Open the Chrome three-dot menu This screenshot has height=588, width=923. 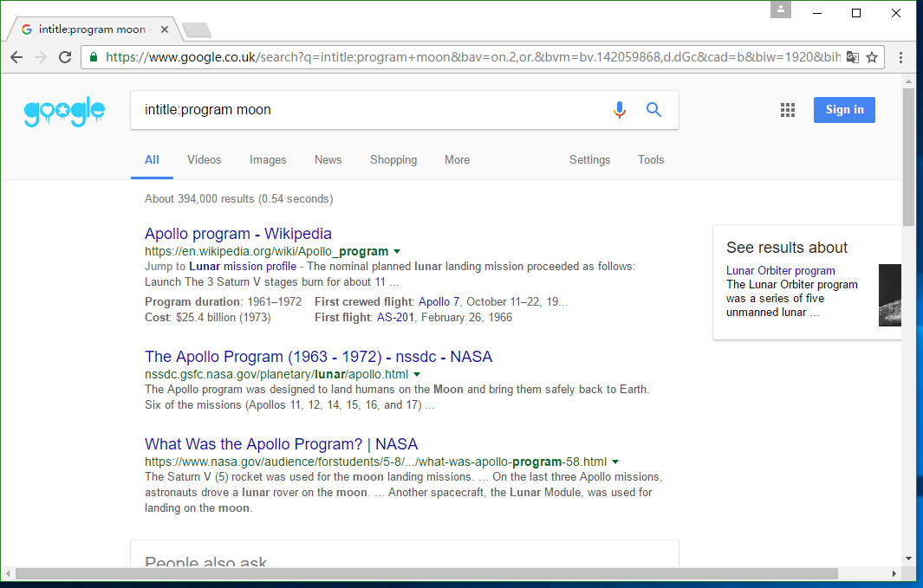tap(900, 57)
